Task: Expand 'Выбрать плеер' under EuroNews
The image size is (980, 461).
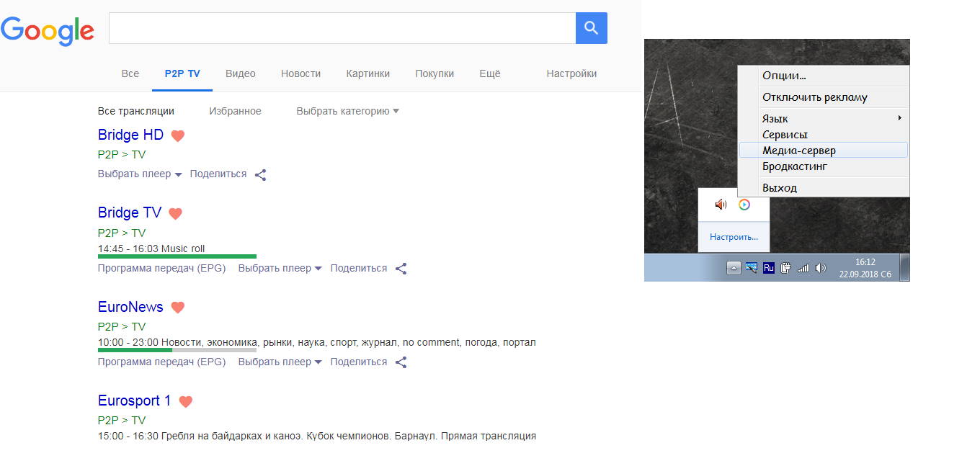Action: [280, 362]
